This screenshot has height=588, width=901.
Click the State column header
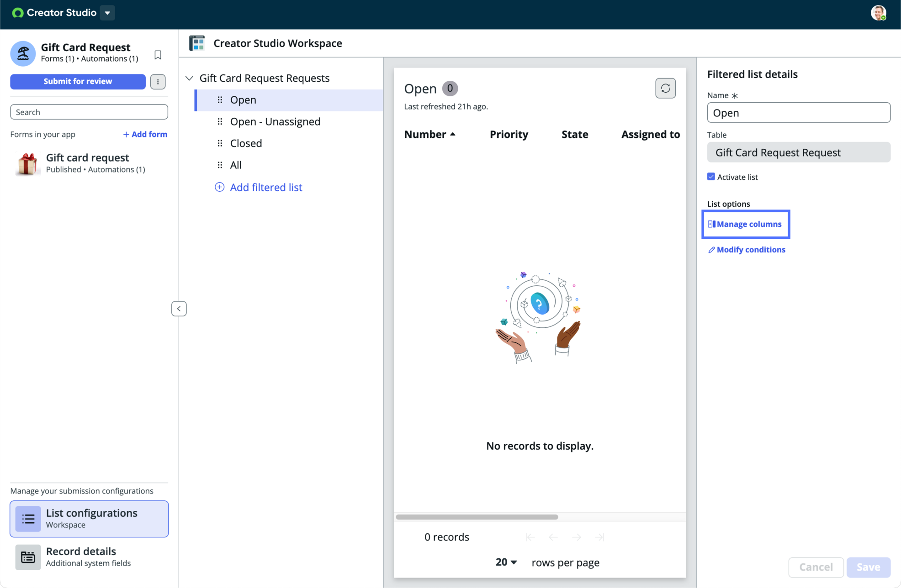pyautogui.click(x=574, y=134)
